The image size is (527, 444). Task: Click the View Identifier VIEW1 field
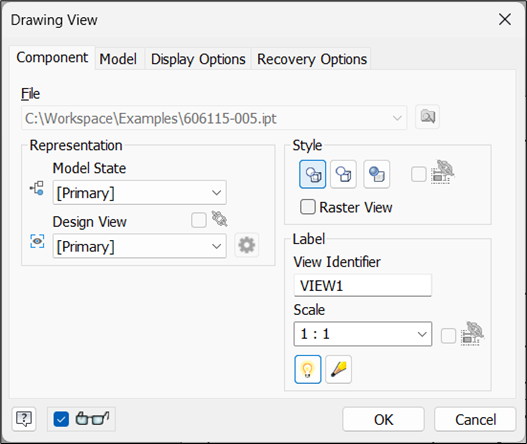tap(362, 286)
